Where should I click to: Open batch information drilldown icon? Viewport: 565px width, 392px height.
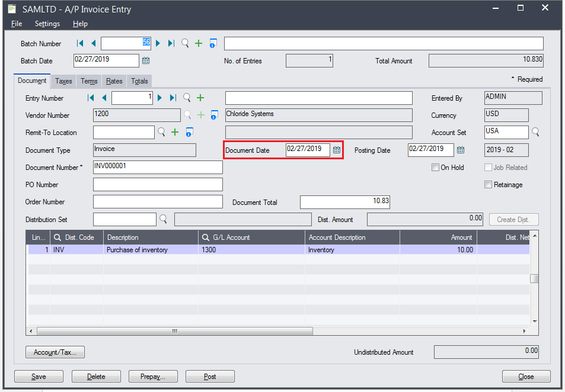213,44
